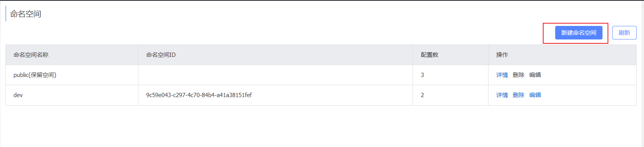Open 详情 for the public namespace

pos(502,75)
